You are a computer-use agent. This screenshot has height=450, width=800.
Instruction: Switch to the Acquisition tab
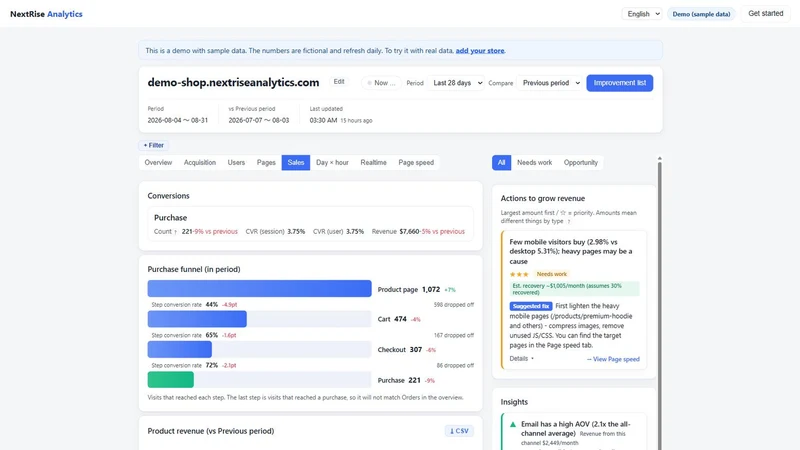pos(199,162)
